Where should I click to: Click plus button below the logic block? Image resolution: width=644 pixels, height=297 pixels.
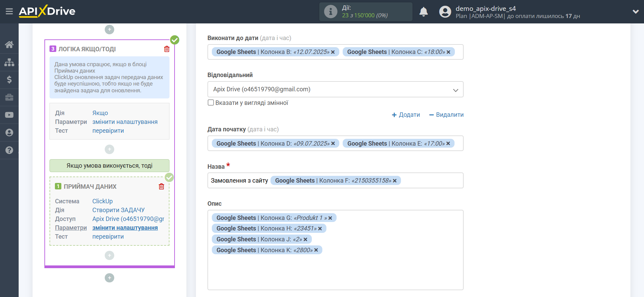coord(109,278)
